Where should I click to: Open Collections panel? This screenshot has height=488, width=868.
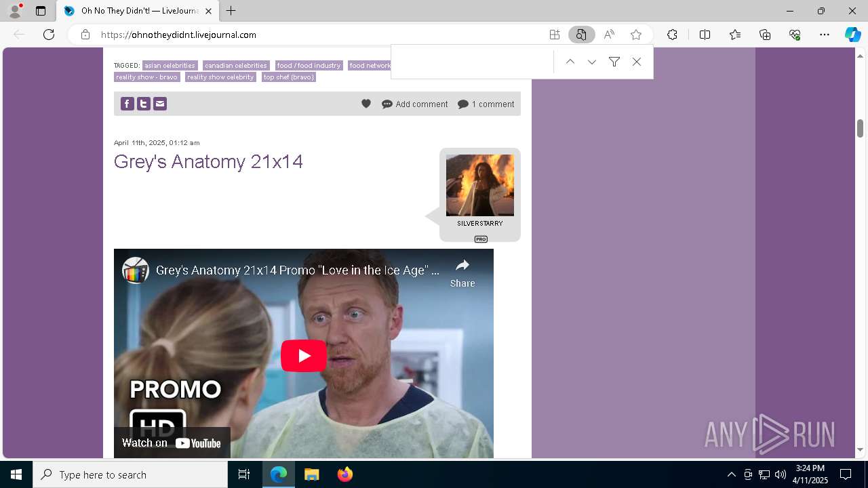tap(765, 35)
